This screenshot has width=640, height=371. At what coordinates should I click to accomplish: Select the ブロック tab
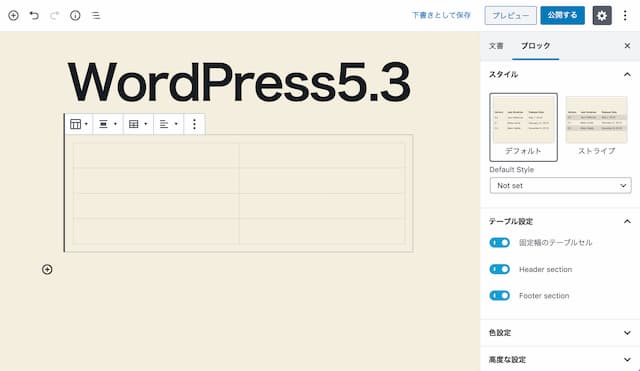pos(536,46)
